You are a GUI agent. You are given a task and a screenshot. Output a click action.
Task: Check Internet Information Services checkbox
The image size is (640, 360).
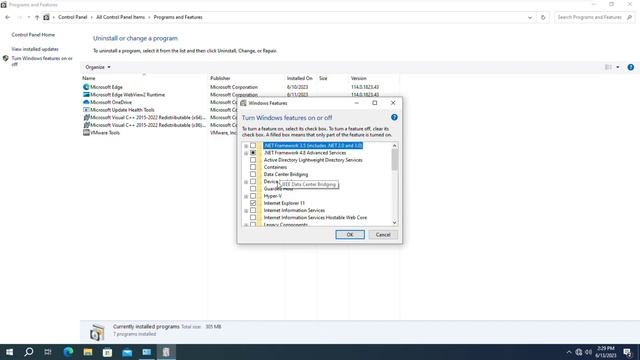point(253,211)
